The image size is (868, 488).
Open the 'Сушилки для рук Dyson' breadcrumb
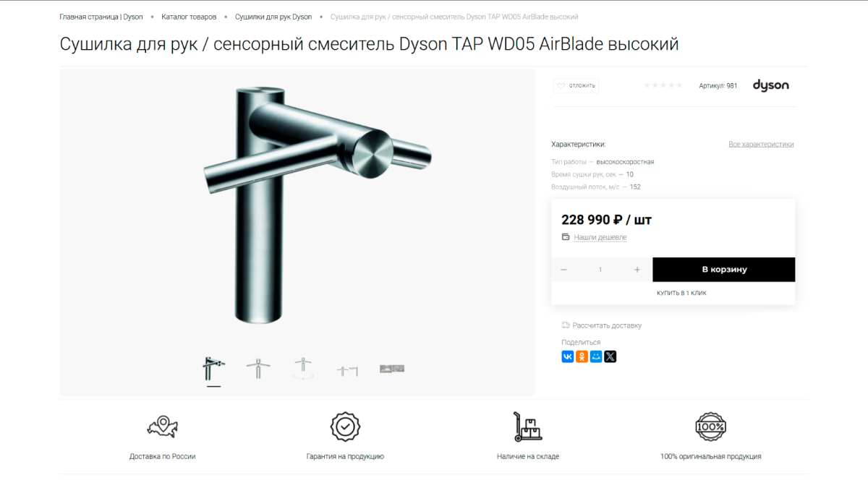pos(273,17)
